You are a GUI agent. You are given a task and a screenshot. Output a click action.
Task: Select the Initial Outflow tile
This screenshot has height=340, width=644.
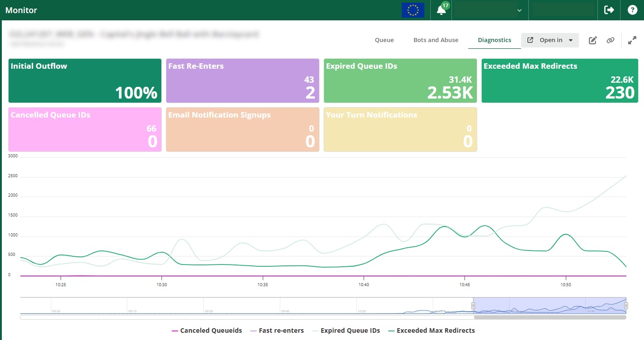point(85,80)
